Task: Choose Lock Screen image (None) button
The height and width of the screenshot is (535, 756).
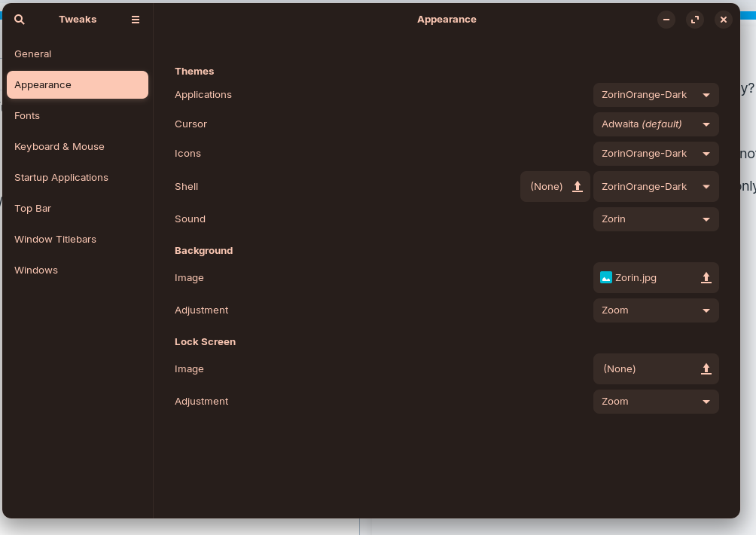Action: [x=656, y=369]
